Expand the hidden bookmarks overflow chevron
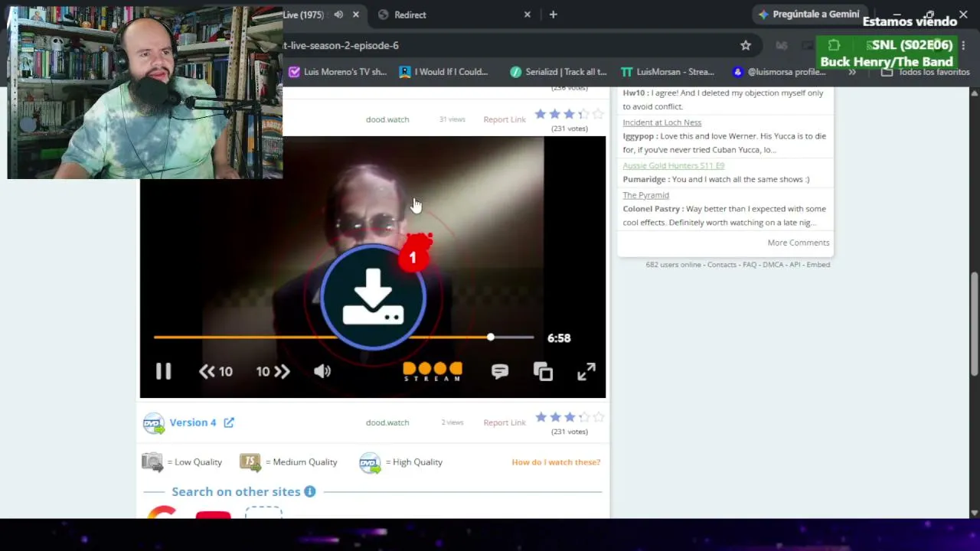Image resolution: width=980 pixels, height=551 pixels. point(852,72)
